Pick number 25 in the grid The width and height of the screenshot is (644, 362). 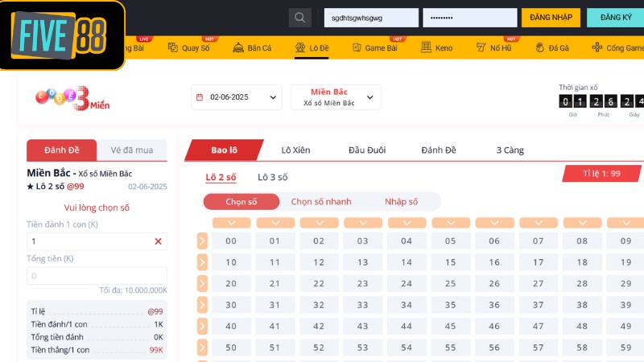pos(451,284)
